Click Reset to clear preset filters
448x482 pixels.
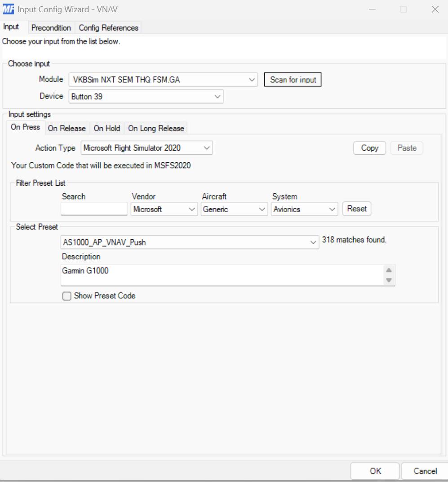357,209
